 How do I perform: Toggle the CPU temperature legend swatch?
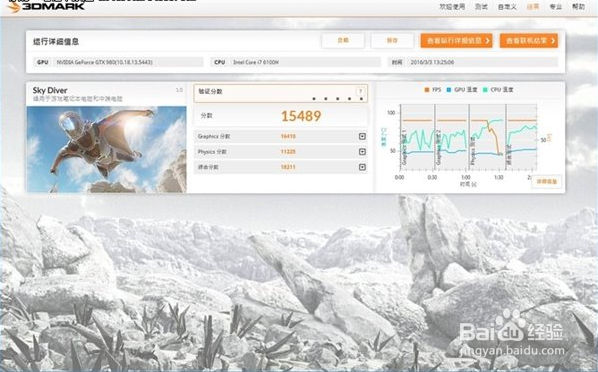[485, 90]
